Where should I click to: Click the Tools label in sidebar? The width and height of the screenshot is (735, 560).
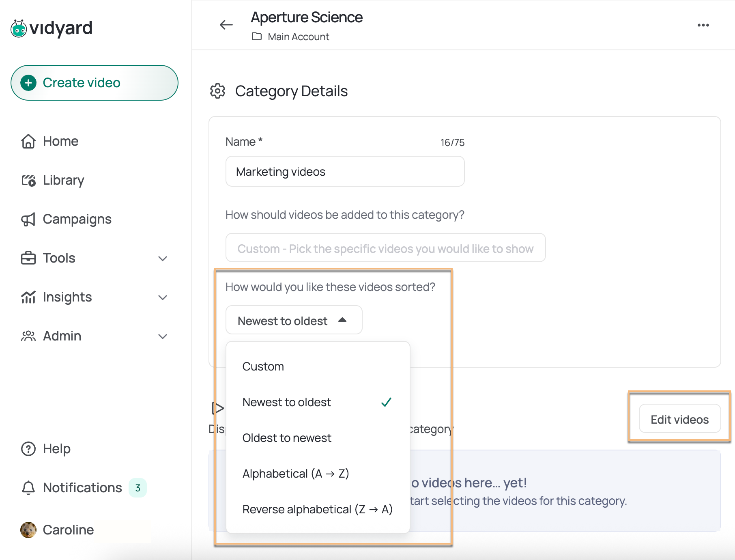[59, 258]
